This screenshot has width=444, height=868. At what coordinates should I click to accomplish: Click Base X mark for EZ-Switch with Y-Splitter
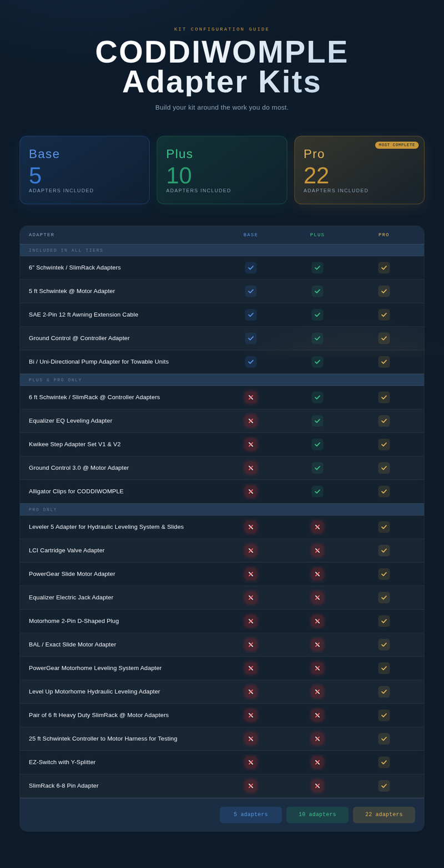pos(251,762)
